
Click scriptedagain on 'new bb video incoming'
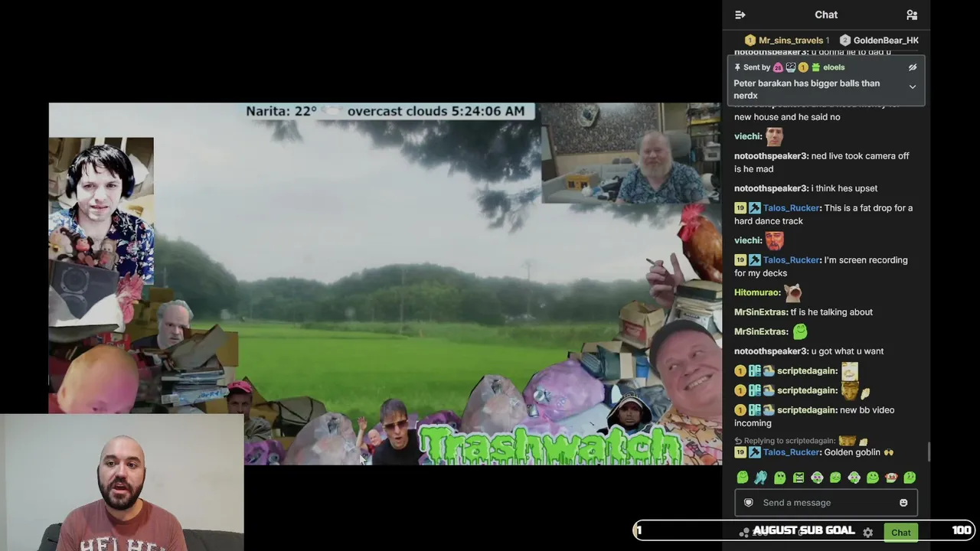pos(807,410)
